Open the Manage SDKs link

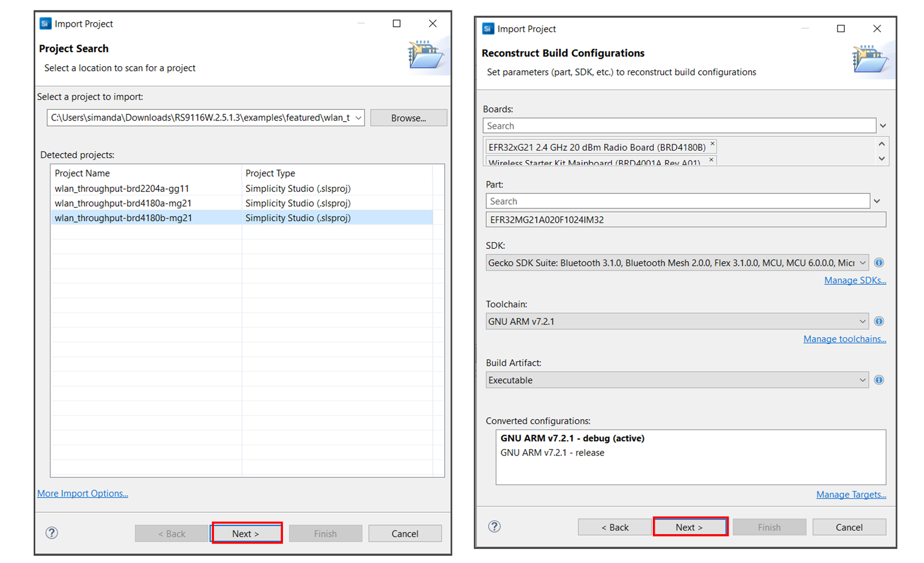coord(854,280)
